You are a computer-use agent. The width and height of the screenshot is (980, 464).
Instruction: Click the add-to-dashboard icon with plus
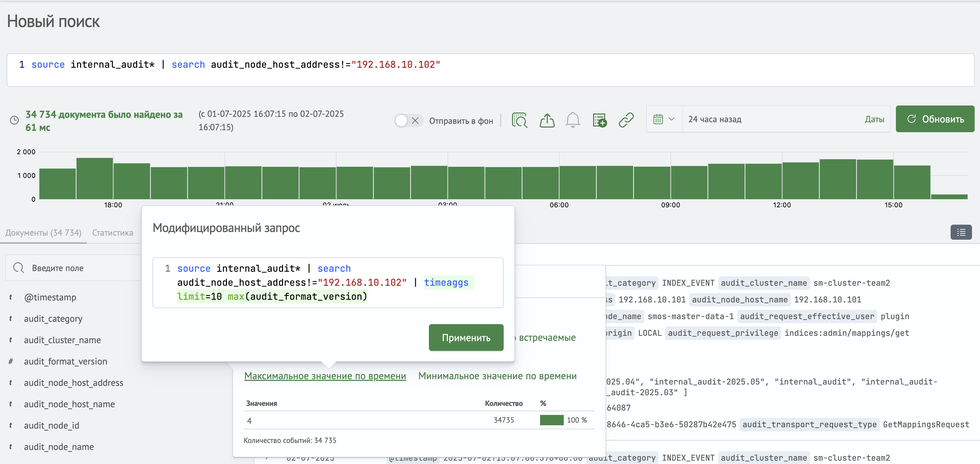[599, 120]
